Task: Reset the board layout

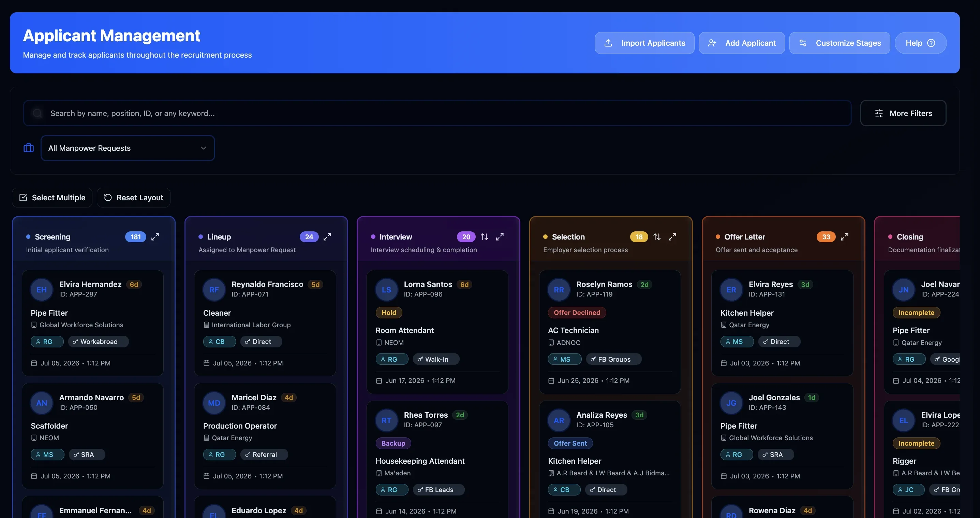Action: click(134, 198)
